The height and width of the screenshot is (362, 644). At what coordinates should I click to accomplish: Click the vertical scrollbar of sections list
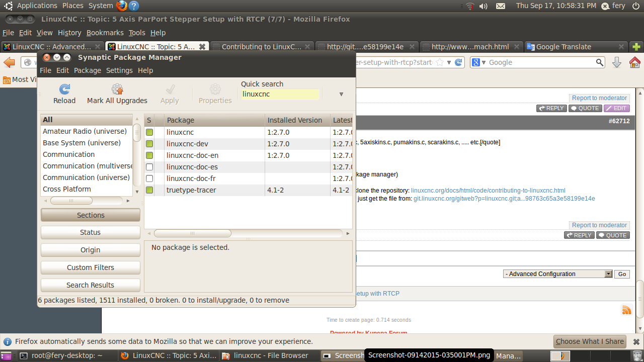(137, 133)
